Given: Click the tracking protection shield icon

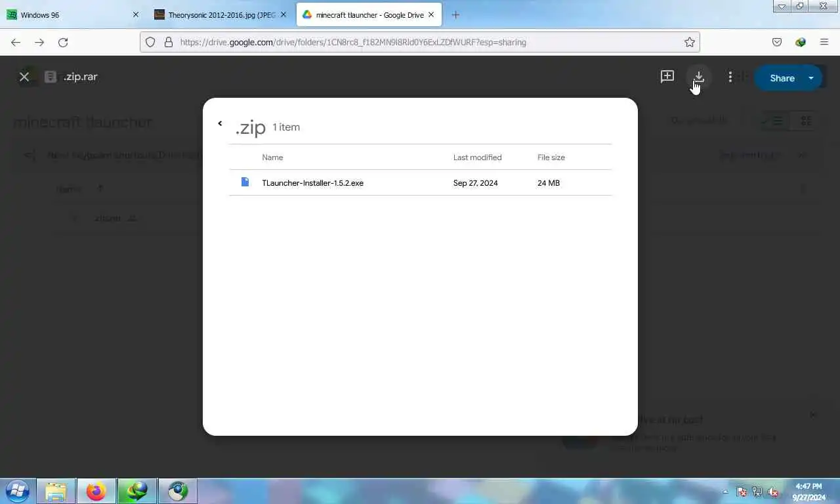Looking at the screenshot, I should click(x=150, y=42).
